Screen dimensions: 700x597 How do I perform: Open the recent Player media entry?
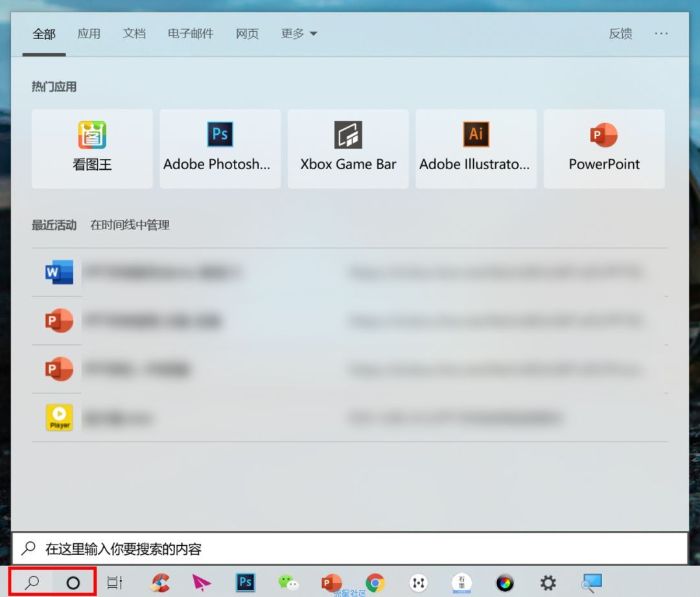point(349,418)
